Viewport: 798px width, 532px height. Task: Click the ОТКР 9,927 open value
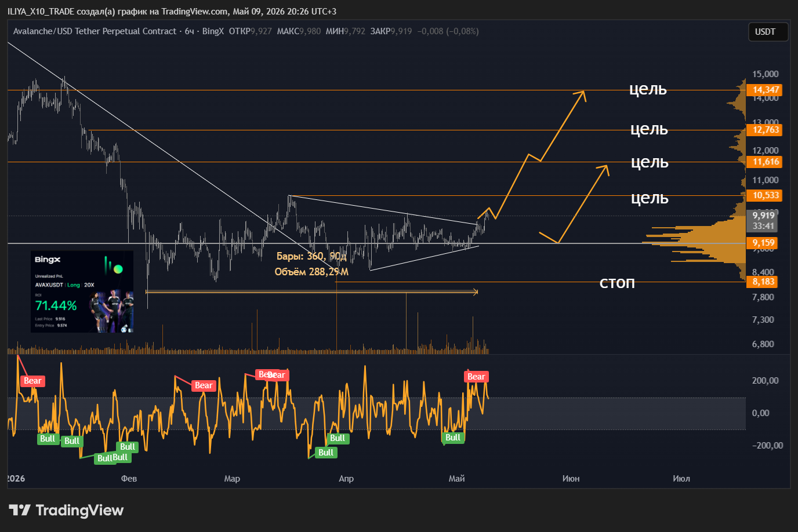pyautogui.click(x=250, y=31)
